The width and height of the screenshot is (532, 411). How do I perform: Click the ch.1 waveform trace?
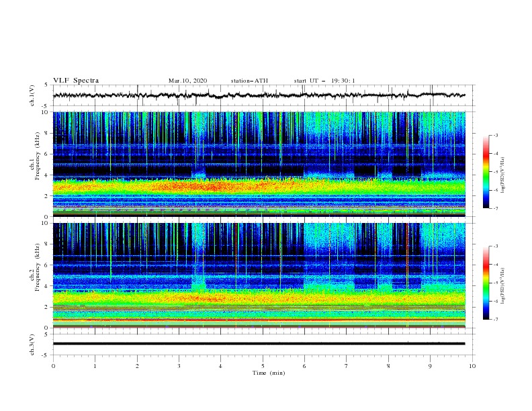click(259, 95)
